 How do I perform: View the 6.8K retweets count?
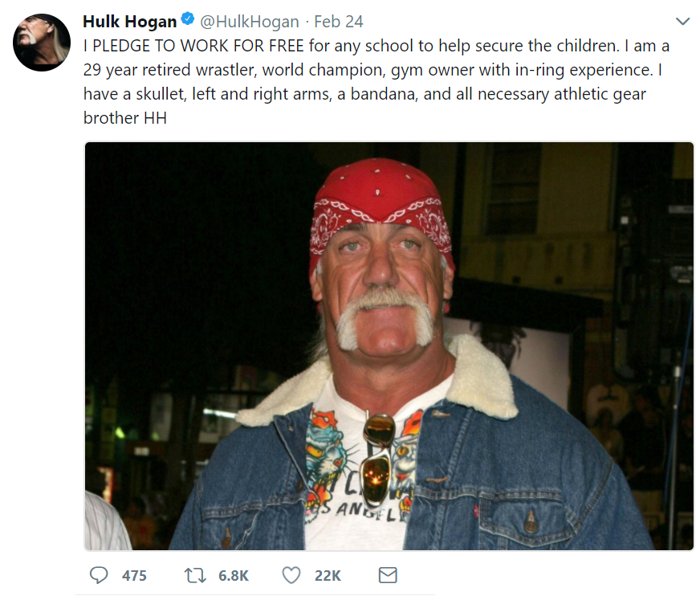[x=233, y=575]
